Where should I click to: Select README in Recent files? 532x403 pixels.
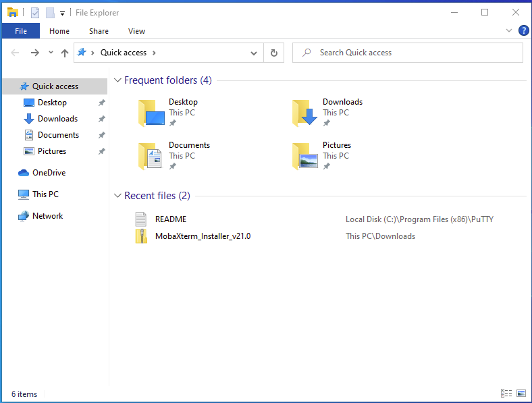coord(171,219)
